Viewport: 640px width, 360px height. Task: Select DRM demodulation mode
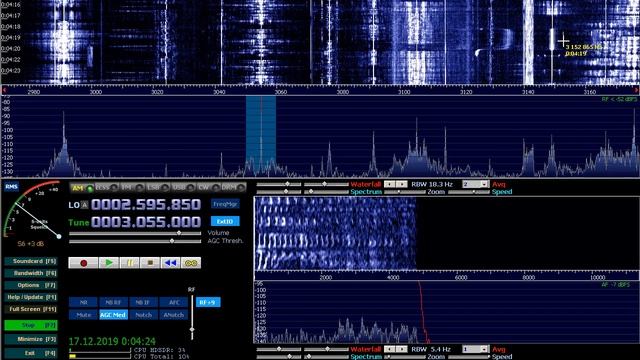tap(234, 188)
